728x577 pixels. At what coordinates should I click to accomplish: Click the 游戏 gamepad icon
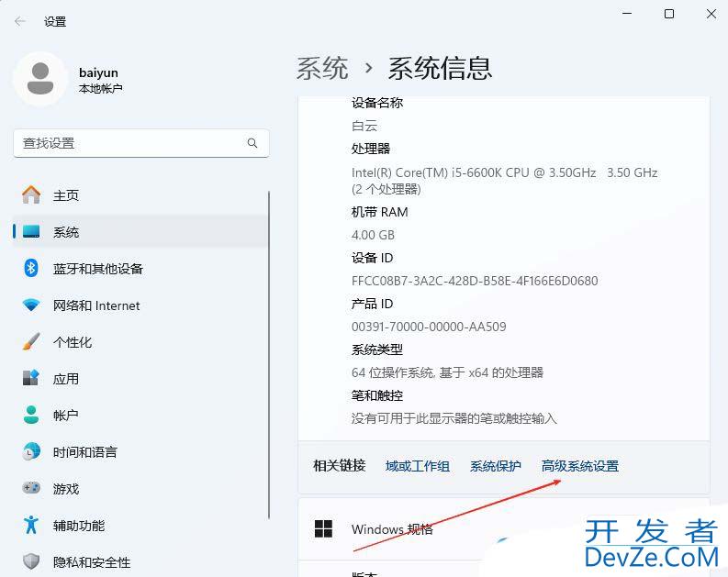(x=31, y=488)
